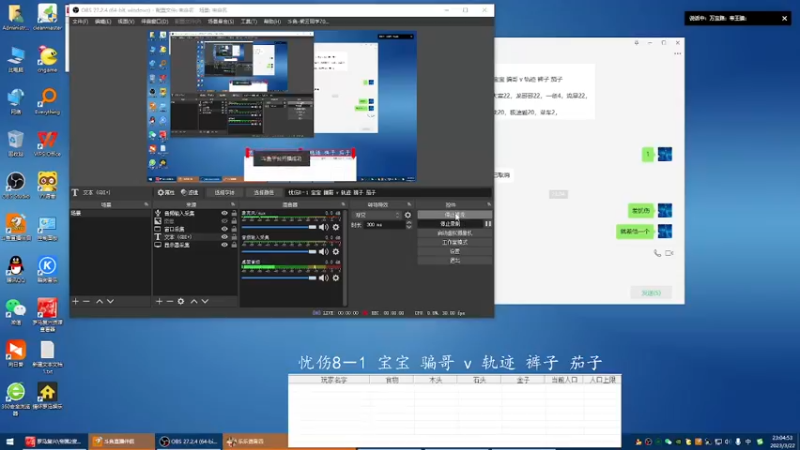
Task: Open 工具(T) menu in OBS
Action: [x=248, y=21]
